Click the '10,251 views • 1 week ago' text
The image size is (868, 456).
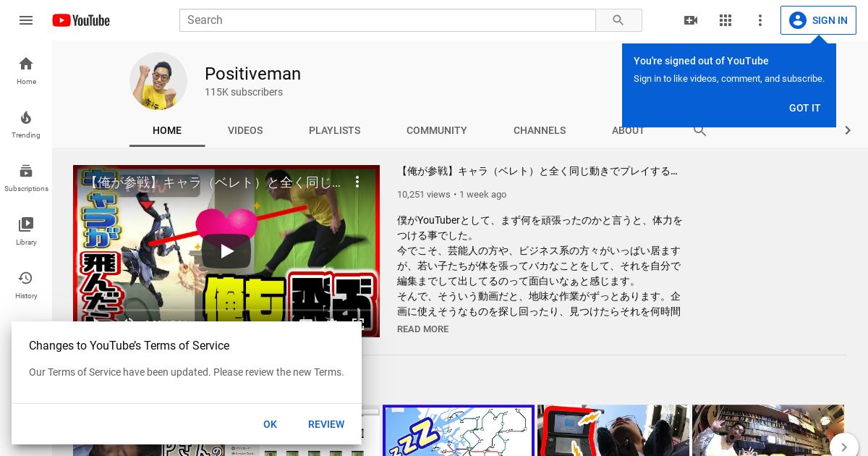click(x=451, y=195)
